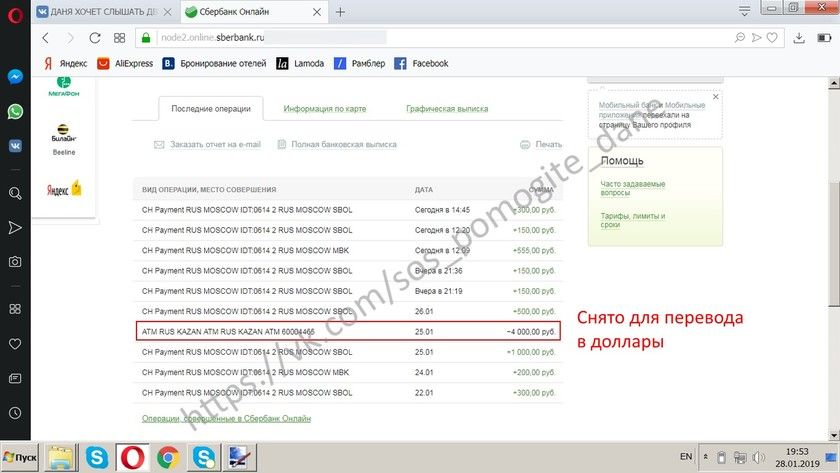Open WhatsApp in the Opera sidebar

click(x=15, y=112)
